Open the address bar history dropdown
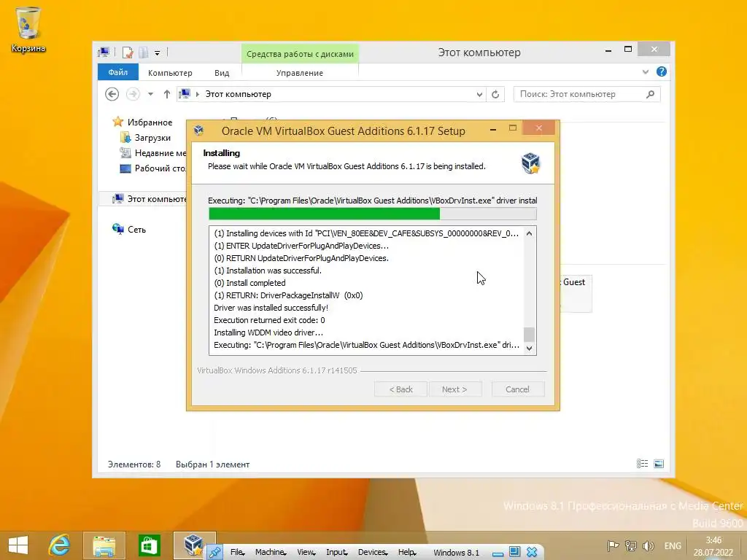 479,94
